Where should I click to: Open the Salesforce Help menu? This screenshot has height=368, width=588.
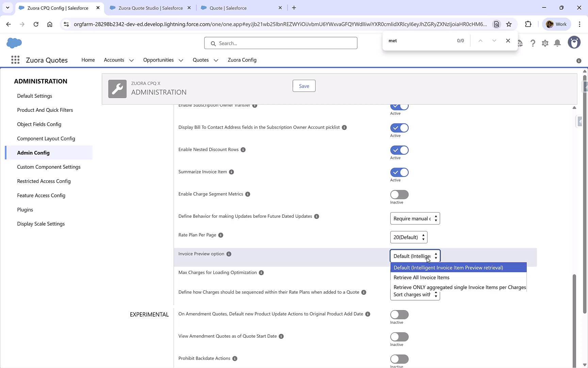coord(533,43)
